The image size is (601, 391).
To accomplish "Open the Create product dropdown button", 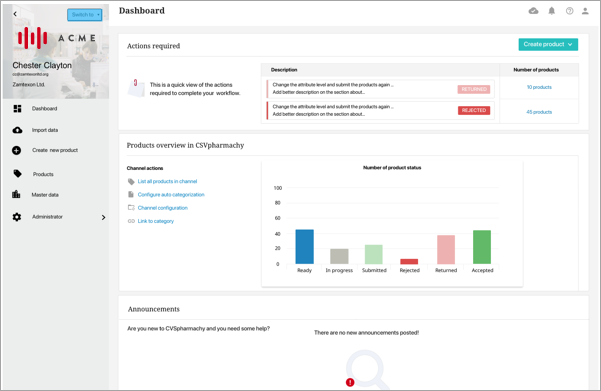I will pyautogui.click(x=548, y=44).
